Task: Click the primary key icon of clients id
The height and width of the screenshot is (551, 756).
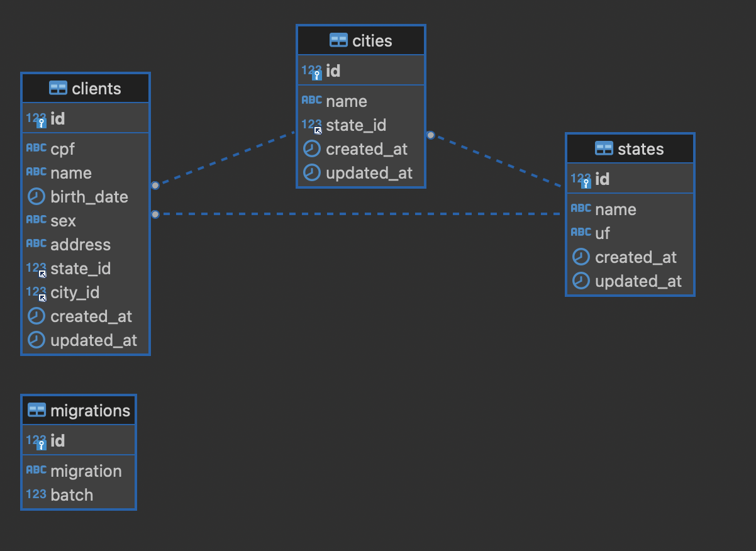Action: click(x=36, y=119)
